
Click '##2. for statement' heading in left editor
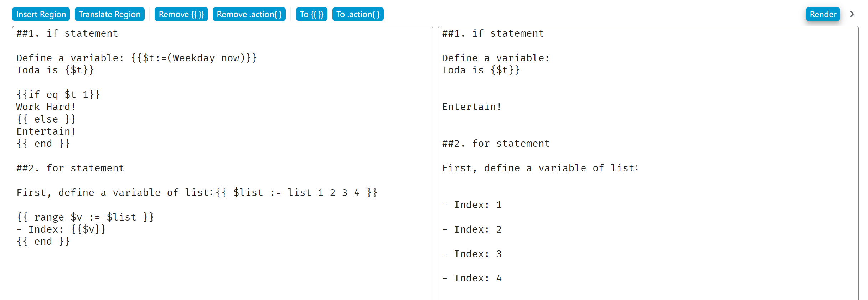pyautogui.click(x=70, y=168)
